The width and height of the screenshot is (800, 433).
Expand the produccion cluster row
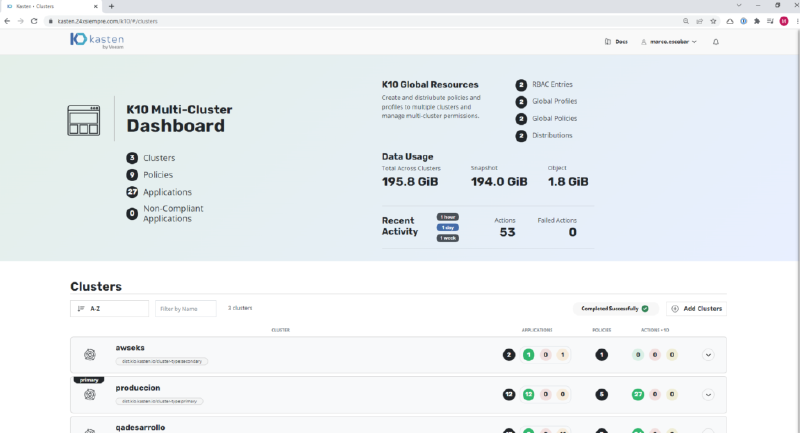pyautogui.click(x=708, y=394)
